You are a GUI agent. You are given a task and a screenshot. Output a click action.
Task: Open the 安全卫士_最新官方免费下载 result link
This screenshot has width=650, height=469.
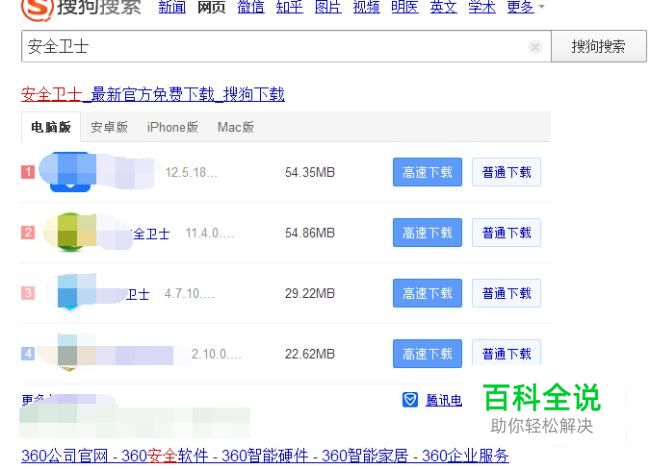tap(153, 95)
